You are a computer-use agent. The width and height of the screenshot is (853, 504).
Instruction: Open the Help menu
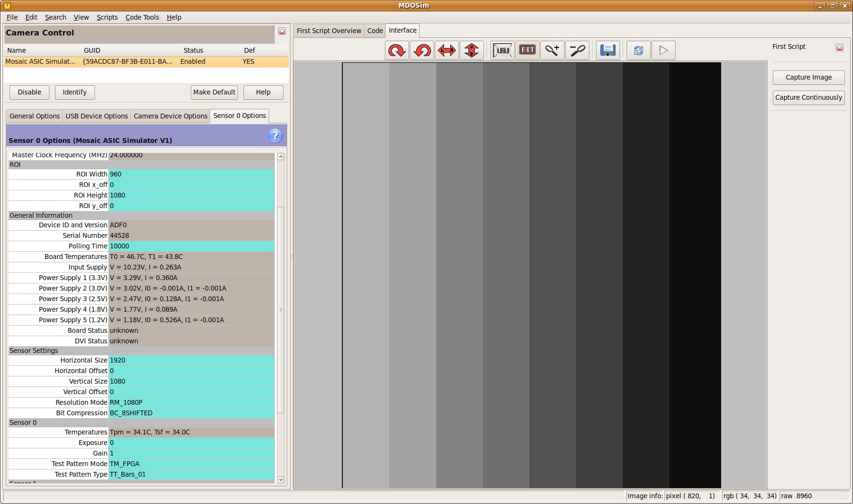[x=174, y=17]
